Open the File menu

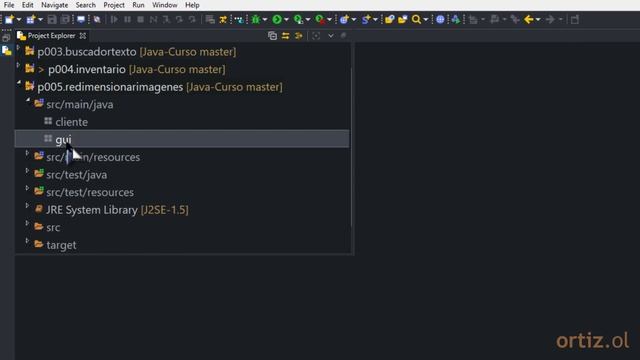(9, 5)
